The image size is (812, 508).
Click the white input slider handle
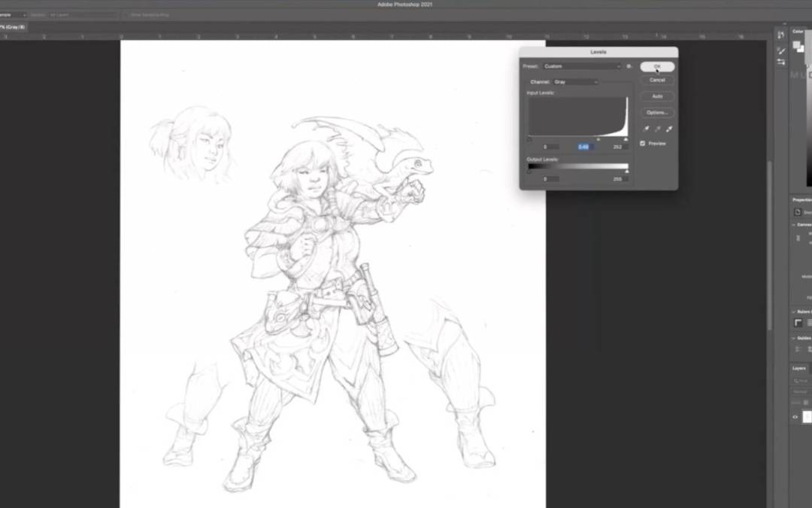[626, 139]
